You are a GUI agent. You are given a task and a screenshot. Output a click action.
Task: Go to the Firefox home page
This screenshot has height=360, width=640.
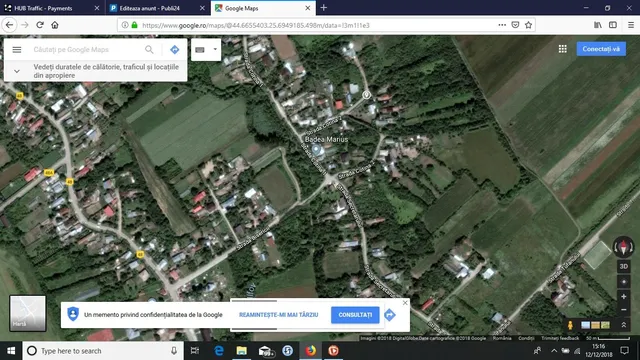click(55, 25)
